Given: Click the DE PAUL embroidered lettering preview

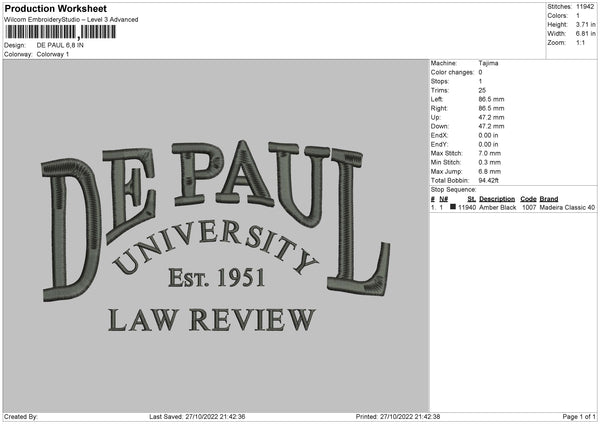Looking at the screenshot, I should tap(216, 220).
